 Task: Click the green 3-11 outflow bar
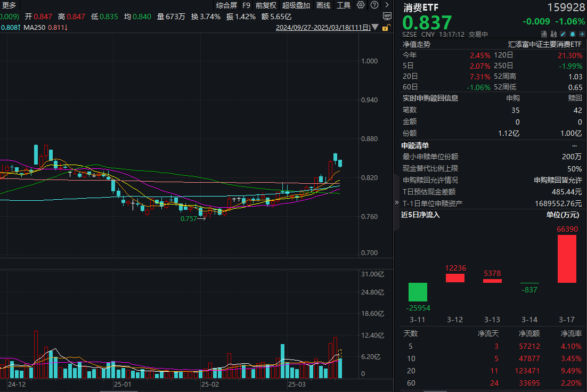pos(418,292)
